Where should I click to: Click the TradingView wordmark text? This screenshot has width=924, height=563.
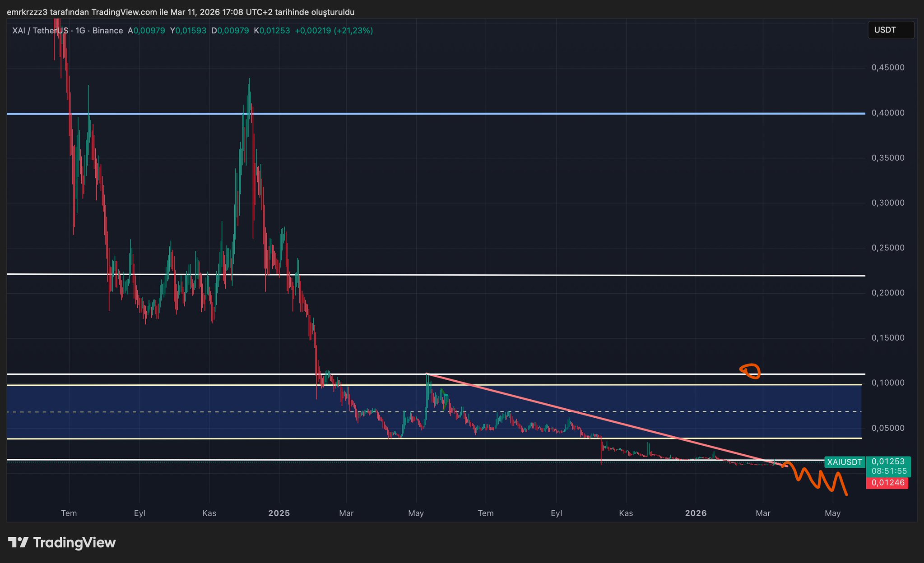(x=74, y=542)
